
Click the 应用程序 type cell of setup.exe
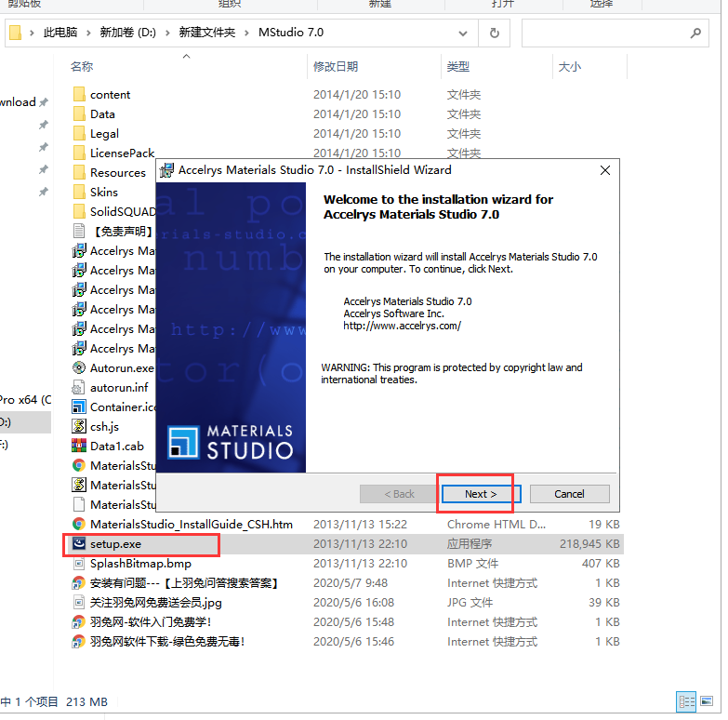click(x=470, y=543)
